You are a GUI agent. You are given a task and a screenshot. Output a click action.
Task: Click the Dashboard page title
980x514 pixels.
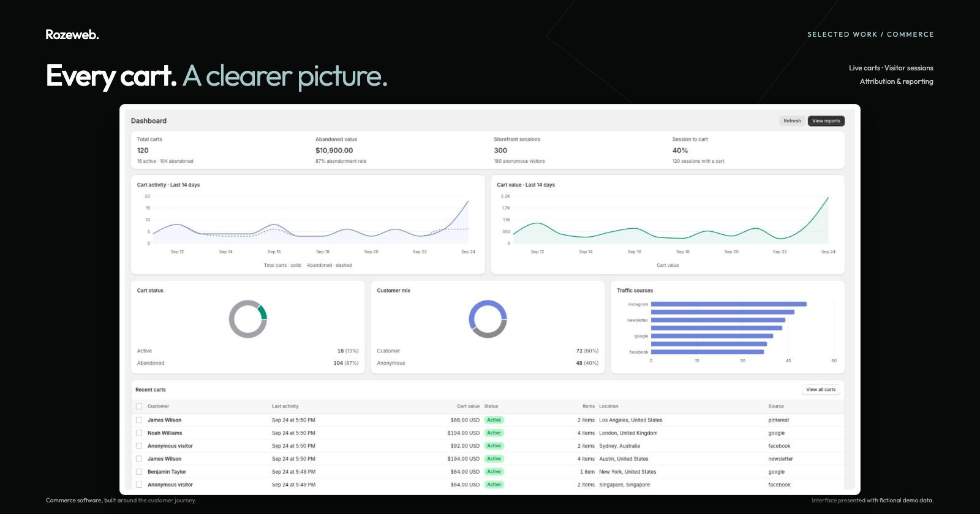point(149,121)
